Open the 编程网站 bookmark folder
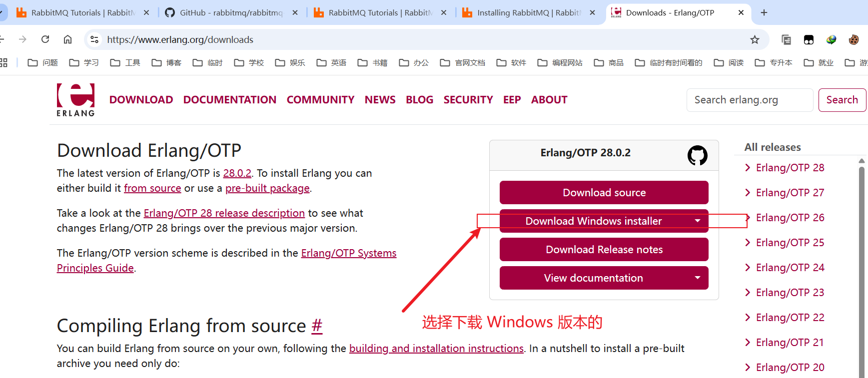 [560, 62]
